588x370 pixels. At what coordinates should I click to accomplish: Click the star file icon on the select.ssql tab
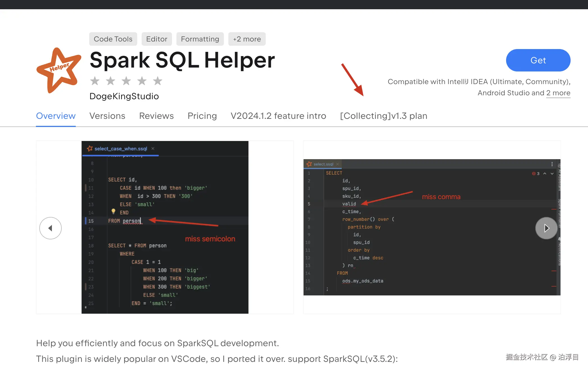coord(309,164)
